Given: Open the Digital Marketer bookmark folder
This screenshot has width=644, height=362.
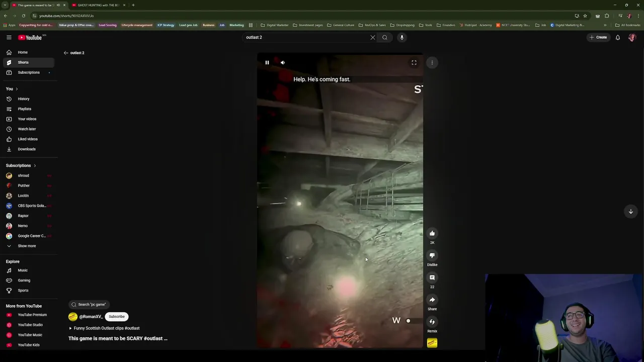Looking at the screenshot, I should (275, 25).
